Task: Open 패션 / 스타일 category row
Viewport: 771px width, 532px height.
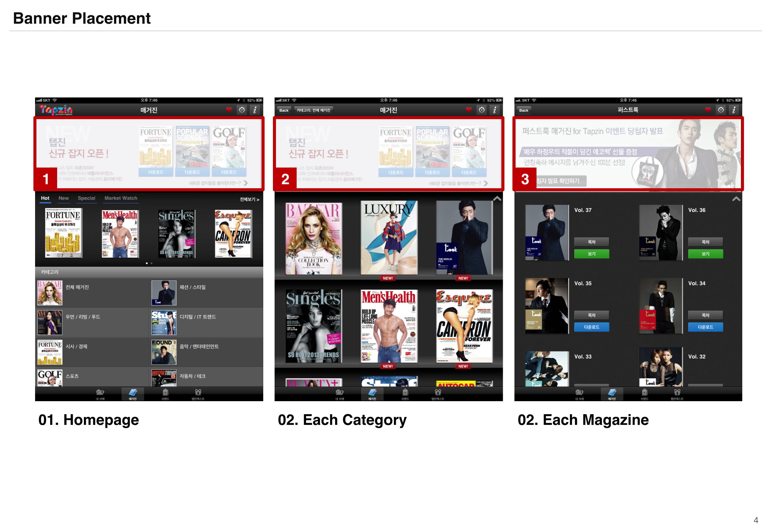Action: click(x=206, y=293)
